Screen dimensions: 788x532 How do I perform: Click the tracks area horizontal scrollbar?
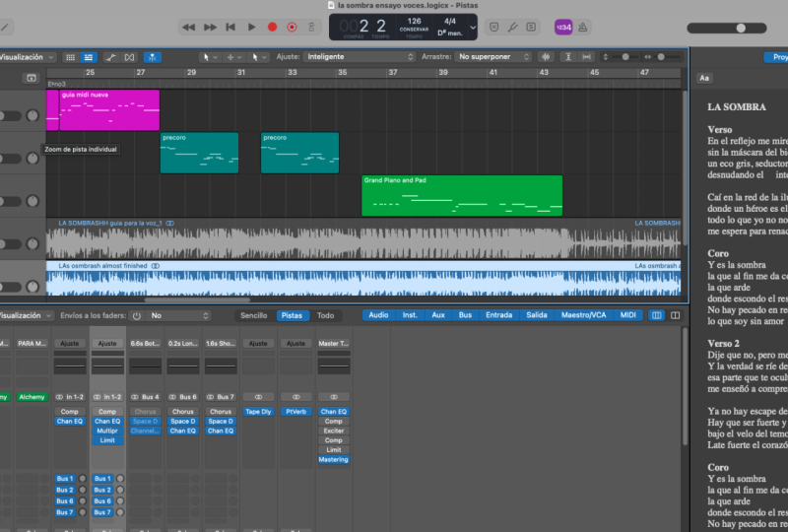click(x=197, y=299)
